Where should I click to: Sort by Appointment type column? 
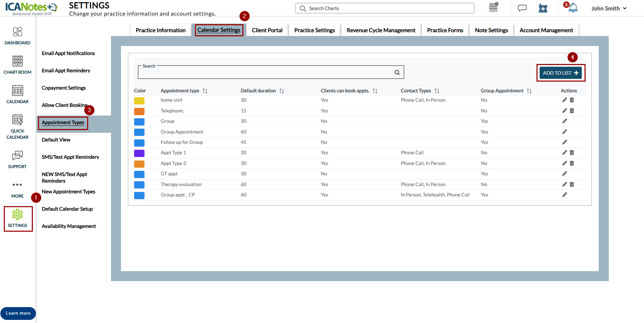tap(205, 91)
